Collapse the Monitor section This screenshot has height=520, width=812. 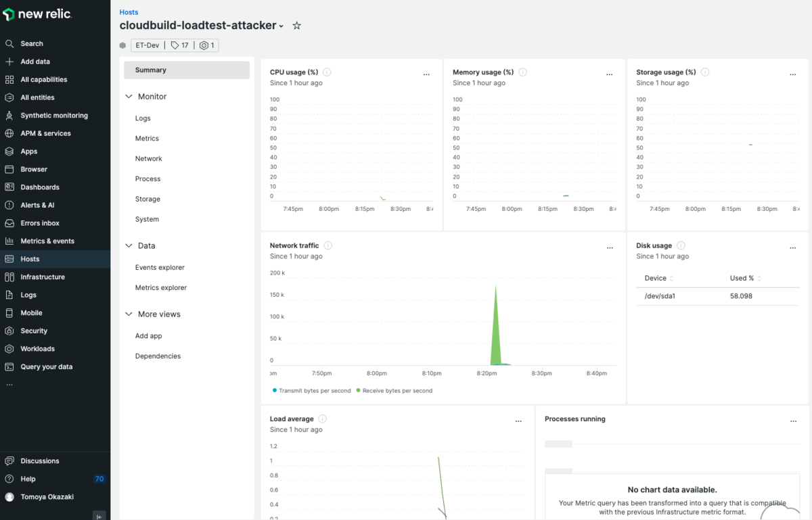pos(129,97)
